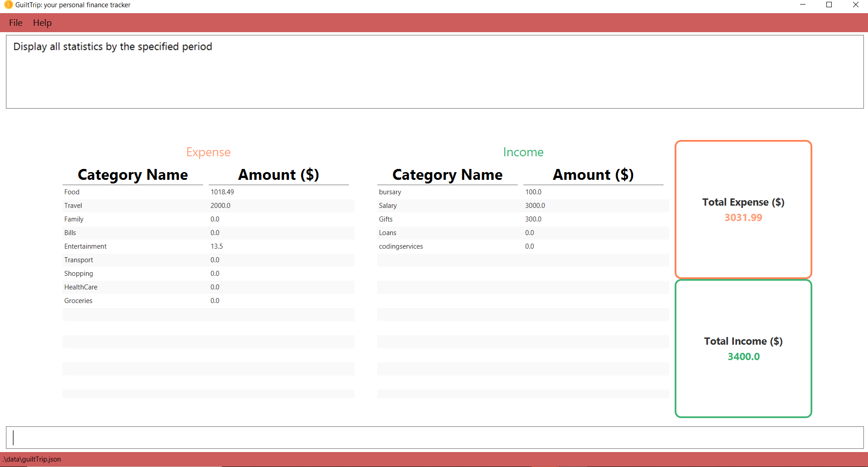Click the Expense section title
The width and height of the screenshot is (868, 467).
tap(208, 152)
